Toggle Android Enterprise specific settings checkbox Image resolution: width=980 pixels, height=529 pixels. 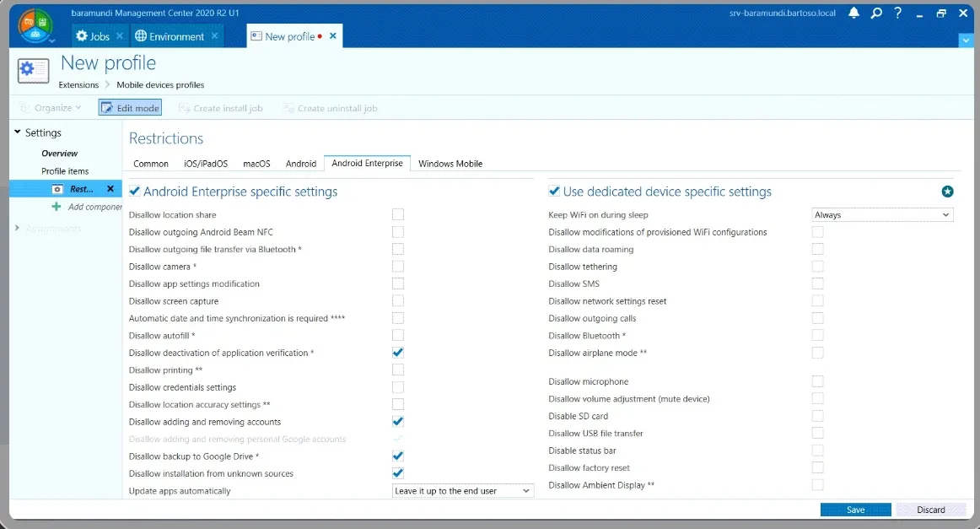pos(134,192)
